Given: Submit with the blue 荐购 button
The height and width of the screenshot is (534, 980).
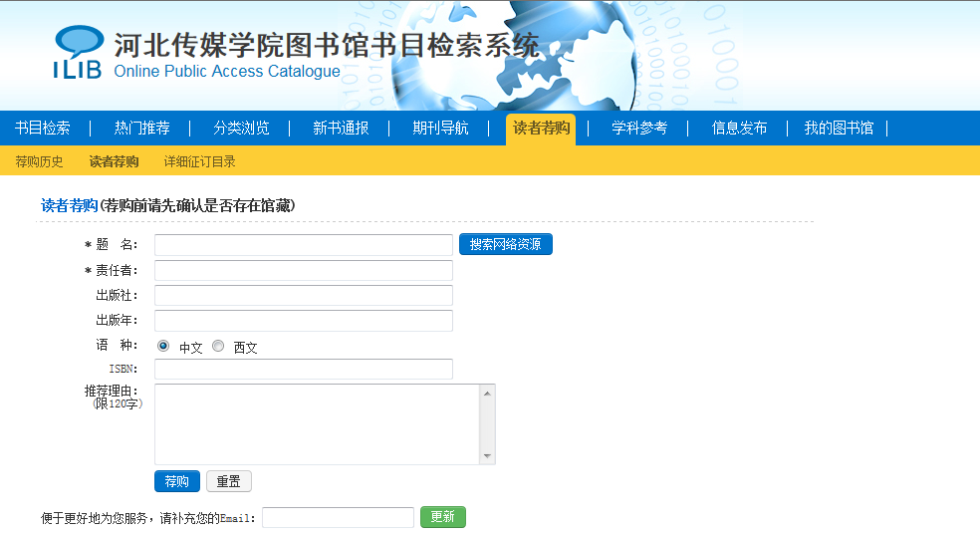Looking at the screenshot, I should [x=177, y=481].
